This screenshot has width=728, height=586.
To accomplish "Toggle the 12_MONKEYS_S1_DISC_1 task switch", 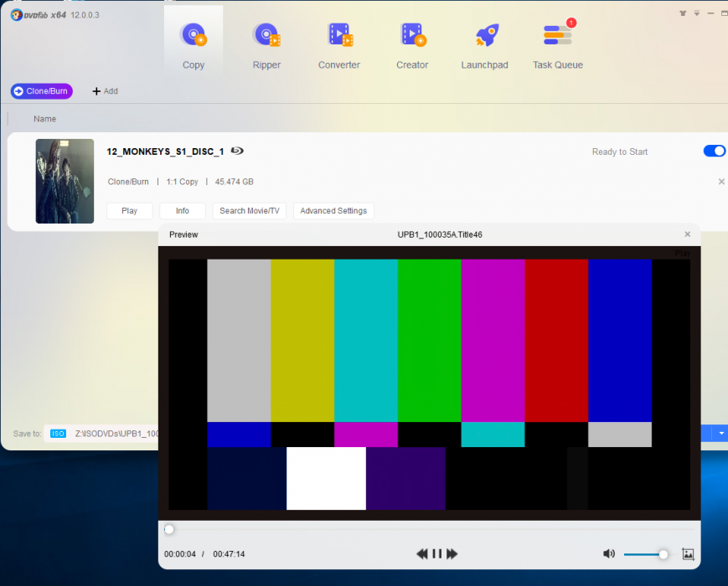I will [714, 152].
